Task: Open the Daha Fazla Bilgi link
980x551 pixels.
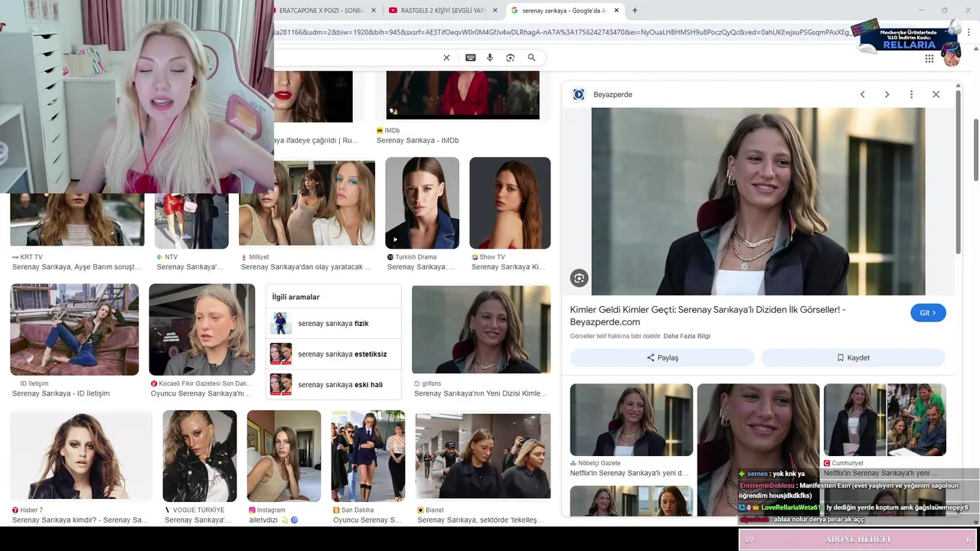Action: click(x=687, y=336)
